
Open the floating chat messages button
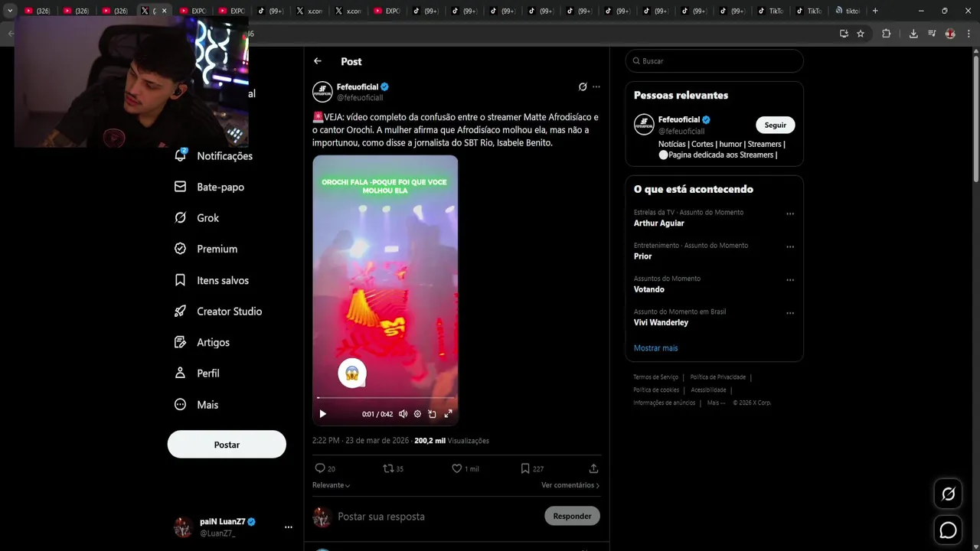pyautogui.click(x=948, y=530)
